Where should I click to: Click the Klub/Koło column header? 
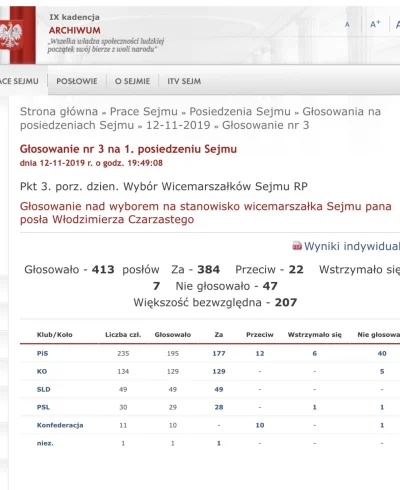pyautogui.click(x=55, y=335)
